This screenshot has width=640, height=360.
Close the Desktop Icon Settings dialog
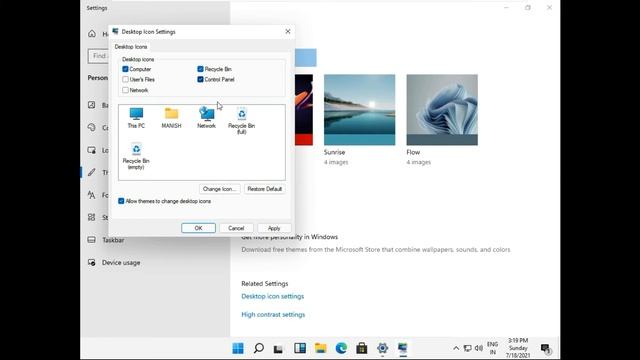[x=288, y=31]
